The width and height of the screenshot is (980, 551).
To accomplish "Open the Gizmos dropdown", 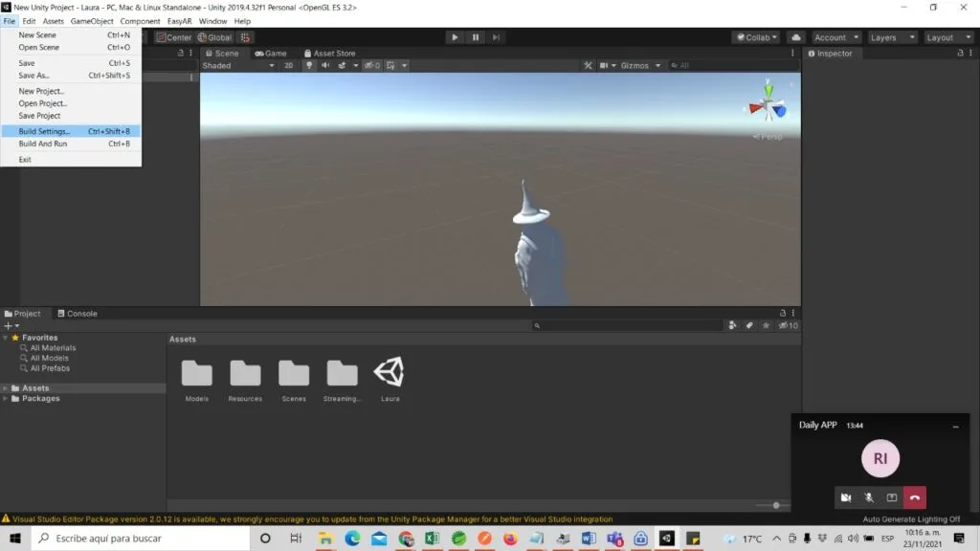I will coord(640,66).
